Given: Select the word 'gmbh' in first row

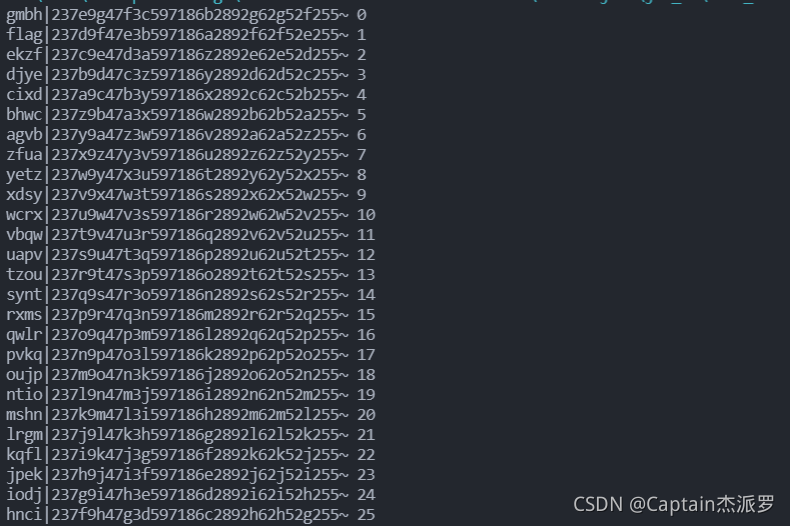Looking at the screenshot, I should pyautogui.click(x=24, y=15).
